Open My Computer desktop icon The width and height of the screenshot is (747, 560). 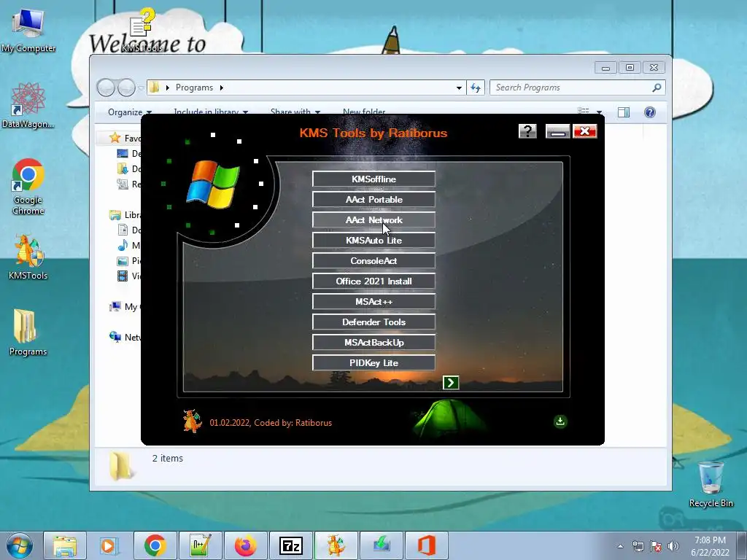(28, 31)
